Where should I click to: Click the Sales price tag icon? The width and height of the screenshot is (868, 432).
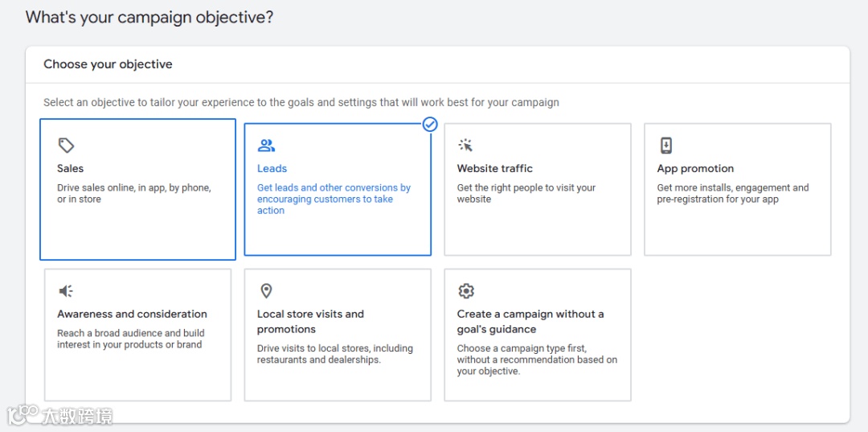[x=66, y=146]
